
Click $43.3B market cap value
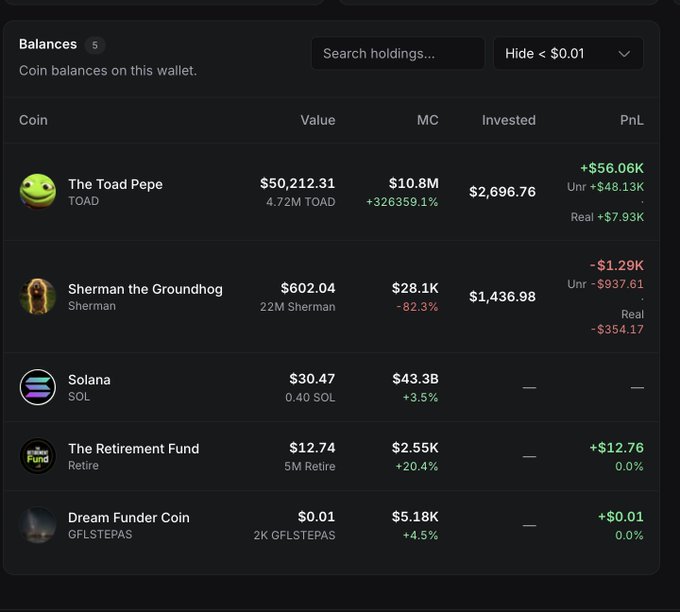tap(415, 379)
